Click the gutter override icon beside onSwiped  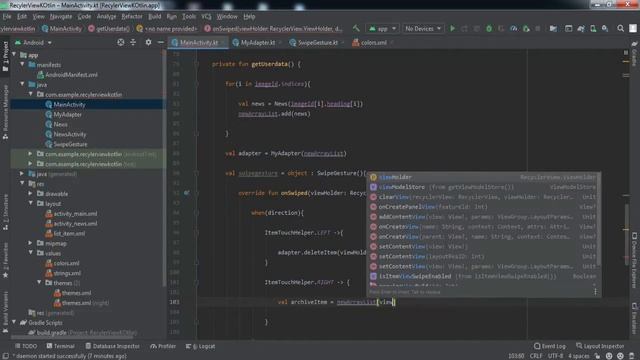tap(187, 193)
